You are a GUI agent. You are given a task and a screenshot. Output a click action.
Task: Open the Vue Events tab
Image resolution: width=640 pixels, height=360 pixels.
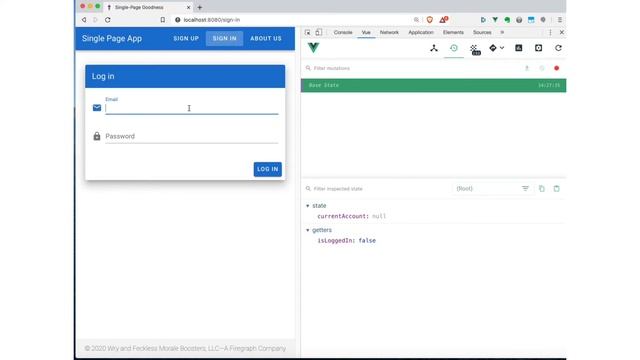(475, 49)
